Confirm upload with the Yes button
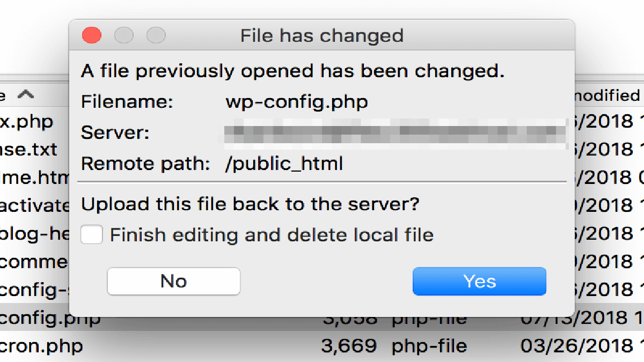The height and width of the screenshot is (362, 644). [x=479, y=282]
